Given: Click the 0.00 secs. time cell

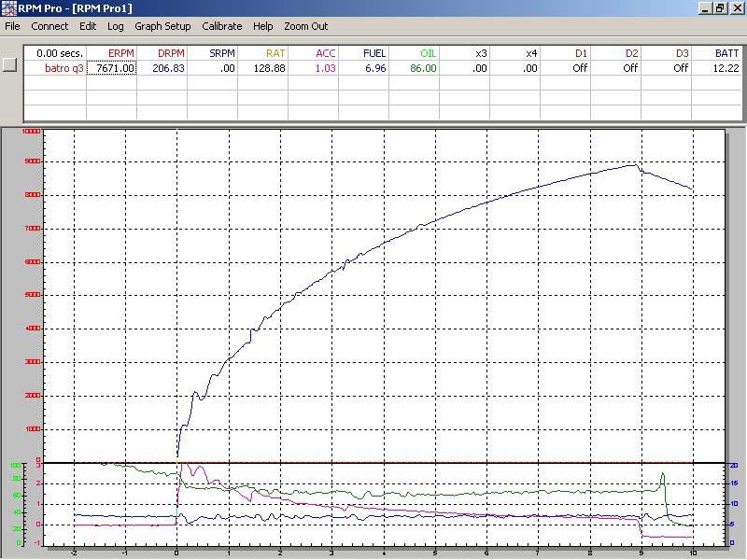Looking at the screenshot, I should pyautogui.click(x=56, y=53).
